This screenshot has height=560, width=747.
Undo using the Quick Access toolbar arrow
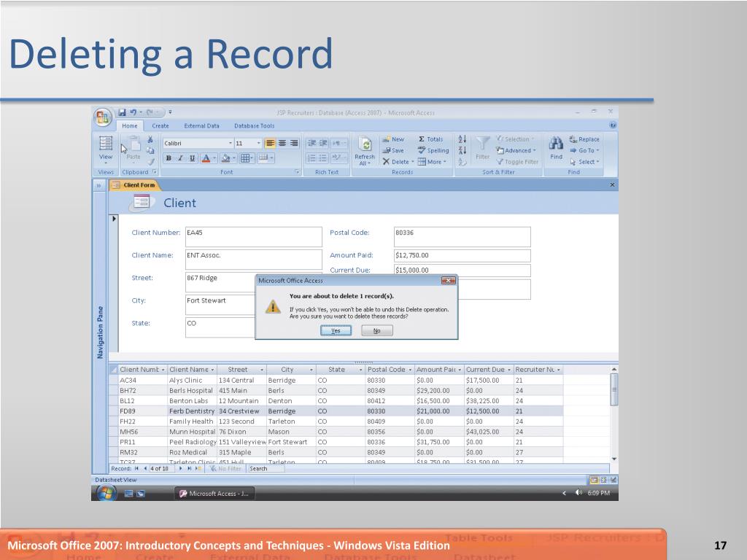point(133,112)
